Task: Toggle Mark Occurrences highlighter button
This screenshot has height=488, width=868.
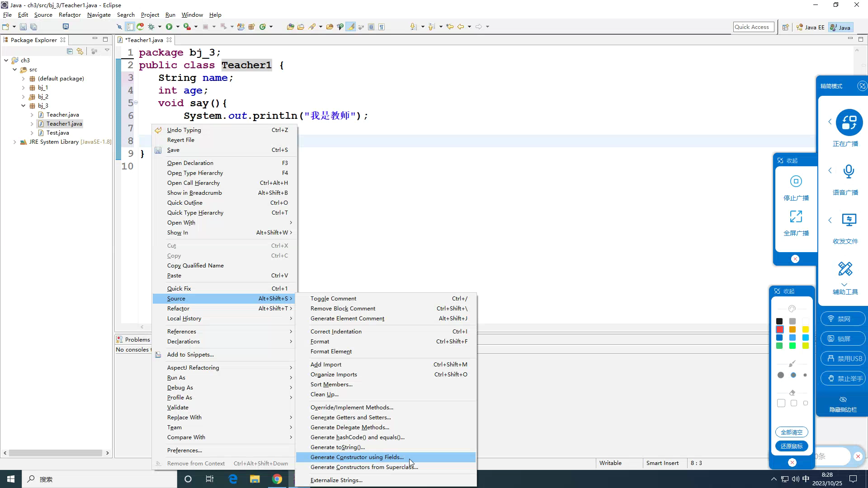Action: click(x=350, y=27)
